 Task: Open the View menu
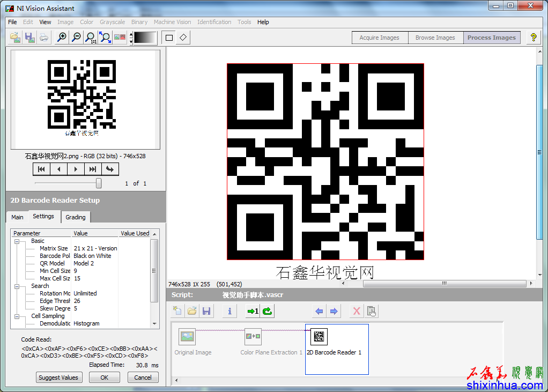(x=45, y=22)
